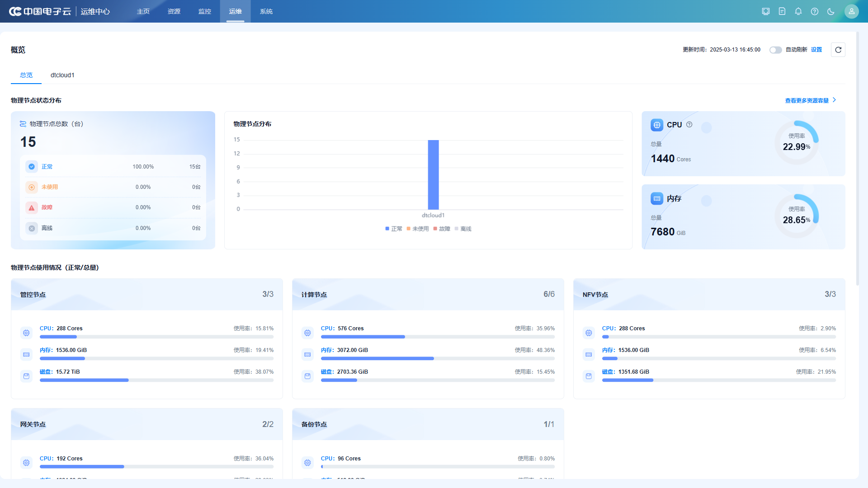Click the memory icon in the 内存 capacity card

[657, 198]
